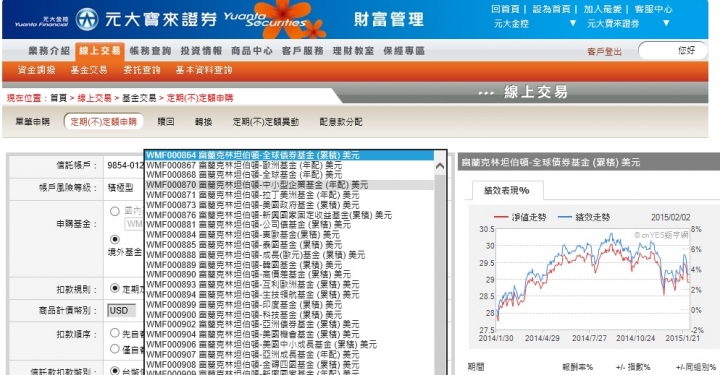This screenshot has width=720, height=375.
Task: Click the Yuanta Securities circular logo
Action: pos(87,20)
